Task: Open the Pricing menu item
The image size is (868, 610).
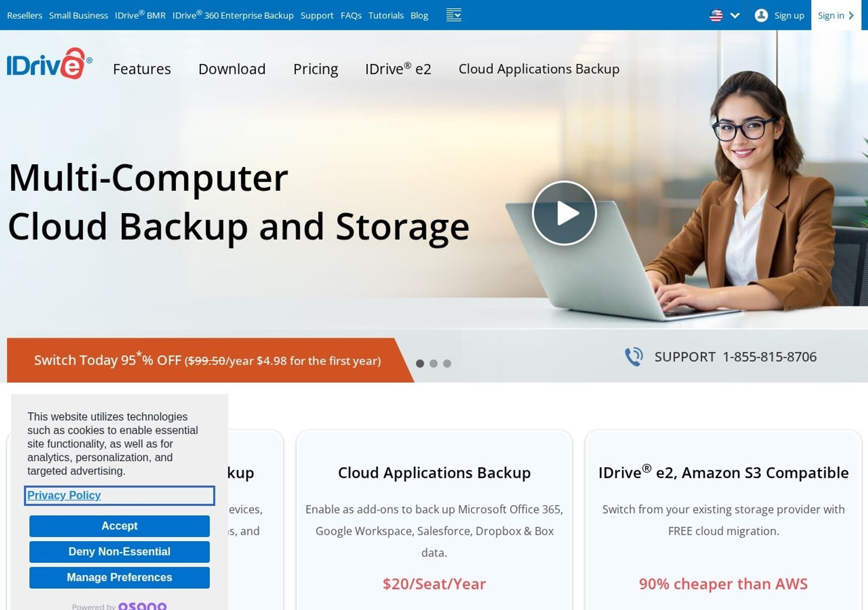Action: [x=316, y=69]
